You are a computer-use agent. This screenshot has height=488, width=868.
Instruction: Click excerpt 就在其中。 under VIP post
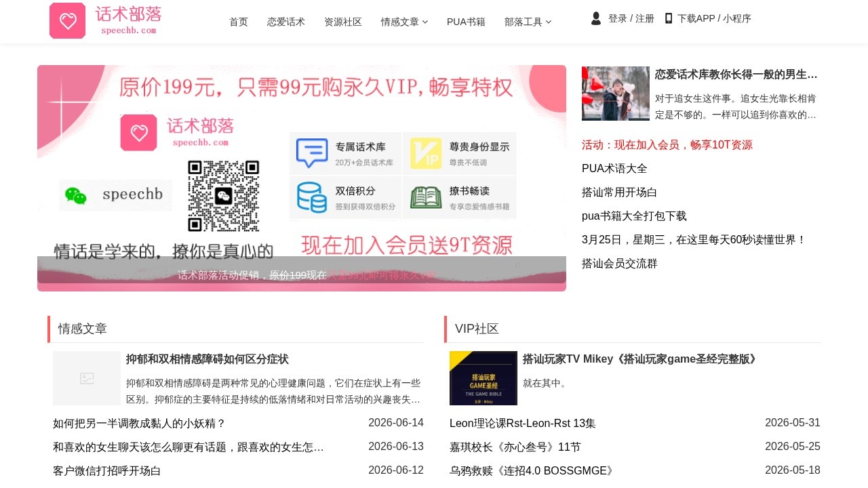point(547,384)
